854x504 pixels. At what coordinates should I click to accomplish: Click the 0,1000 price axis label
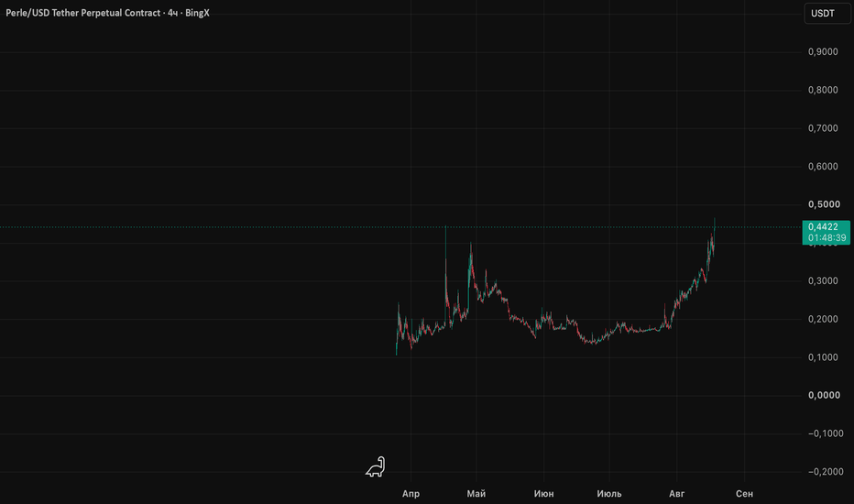point(823,356)
